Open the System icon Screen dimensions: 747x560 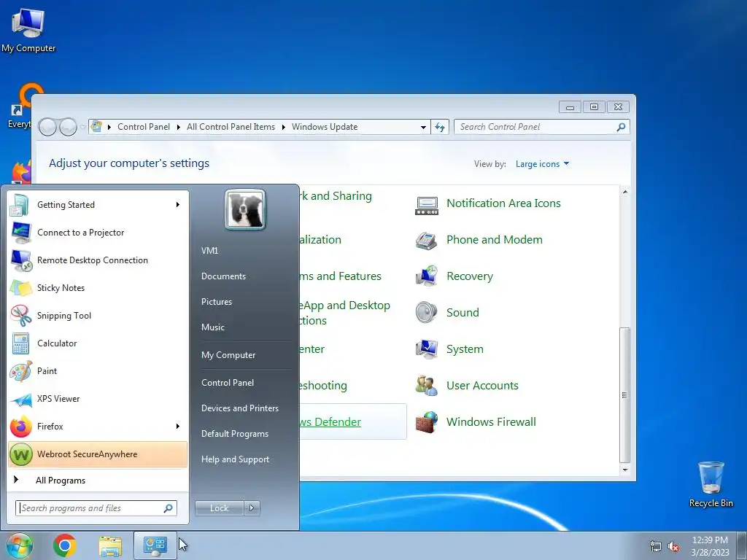426,349
